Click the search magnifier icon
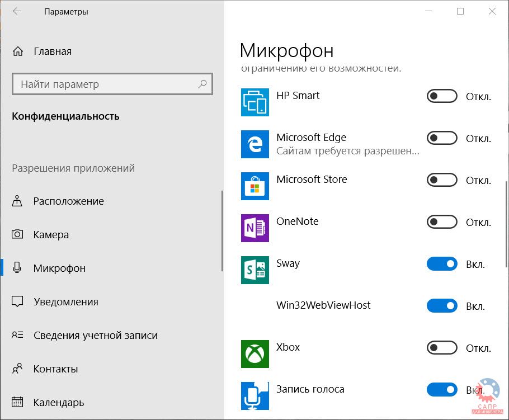Screen dimensions: 509x420 [x=202, y=84]
